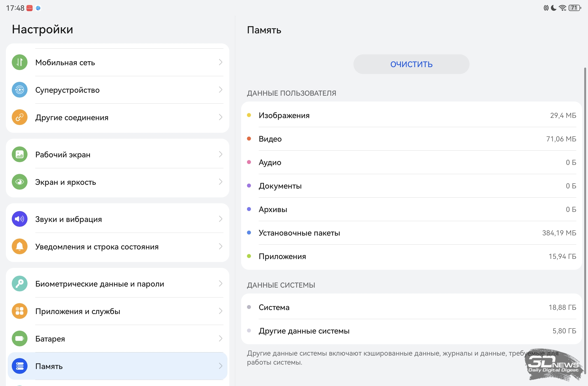Tap the purple speaker icon for Звуки и вибрация
This screenshot has width=588, height=386.
coord(20,219)
